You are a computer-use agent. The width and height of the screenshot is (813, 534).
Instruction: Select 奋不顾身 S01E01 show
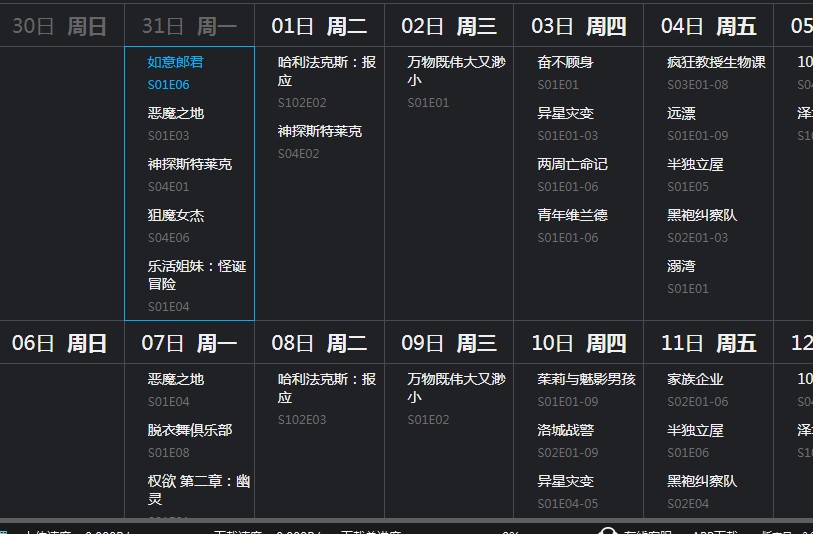coord(565,62)
